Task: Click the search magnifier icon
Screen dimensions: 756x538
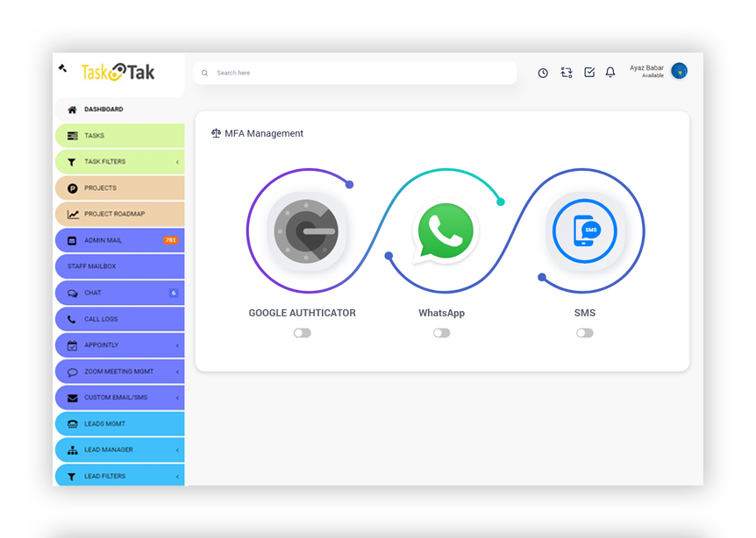Action: click(205, 74)
